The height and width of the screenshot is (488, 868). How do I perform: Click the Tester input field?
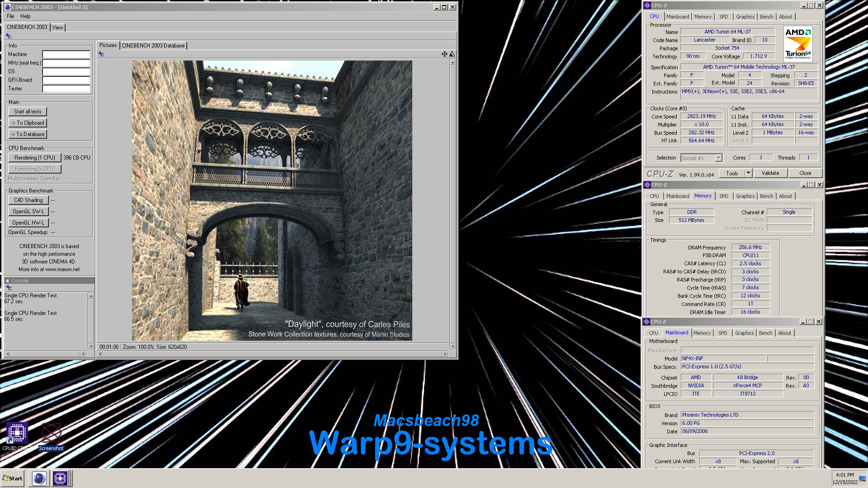click(x=66, y=89)
